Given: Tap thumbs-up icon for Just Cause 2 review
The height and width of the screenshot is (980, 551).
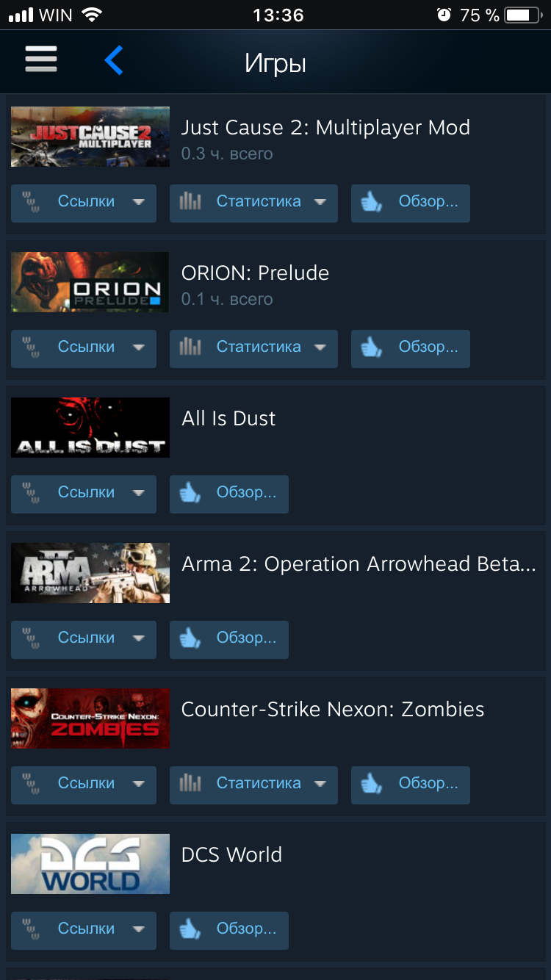Looking at the screenshot, I should pyautogui.click(x=372, y=202).
